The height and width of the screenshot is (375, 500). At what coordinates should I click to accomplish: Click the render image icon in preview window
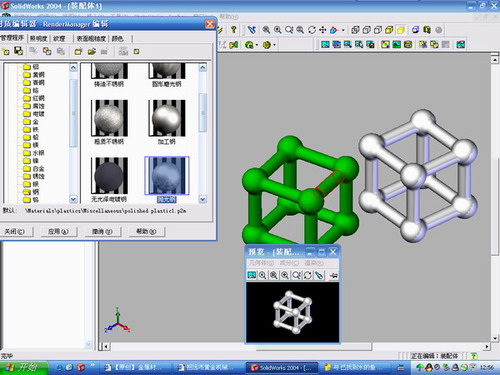pos(252,275)
